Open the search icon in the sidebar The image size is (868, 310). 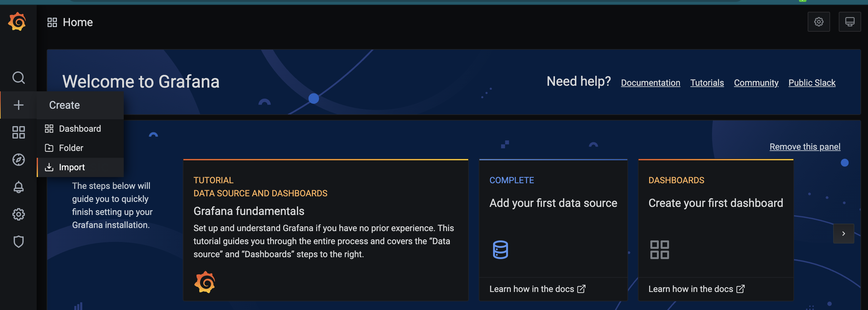pyautogui.click(x=19, y=78)
